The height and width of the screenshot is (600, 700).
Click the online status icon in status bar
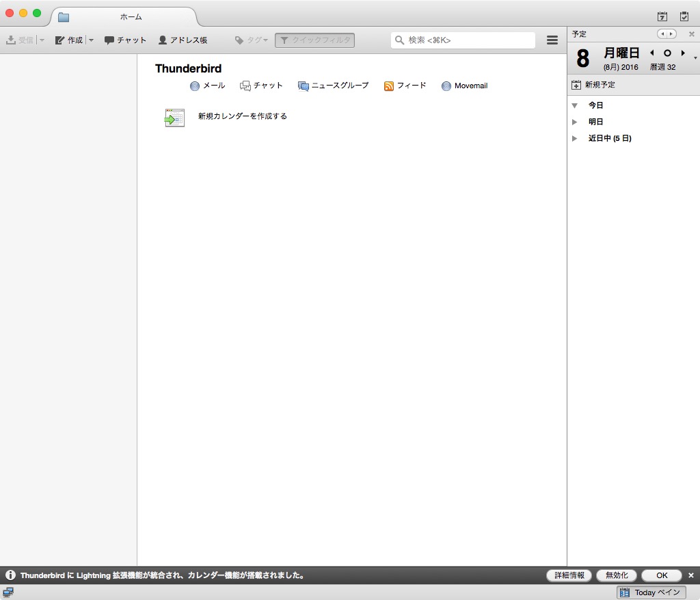click(x=8, y=592)
